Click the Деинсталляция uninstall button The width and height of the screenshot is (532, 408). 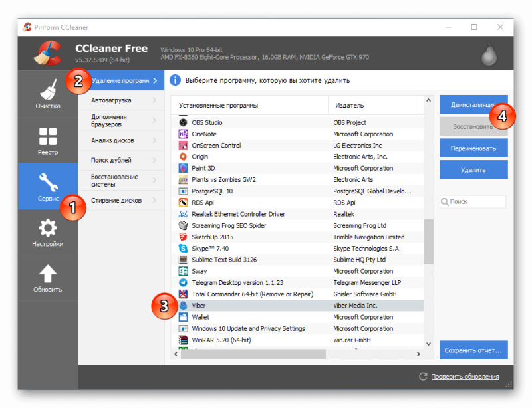(473, 105)
